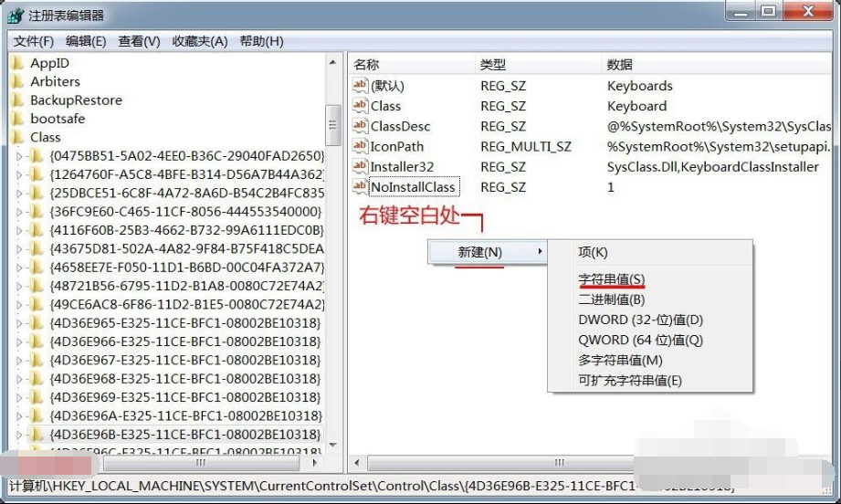The width and height of the screenshot is (841, 504).
Task: Expand the {0475BB51-5A02-4EE0 key
Action: 19,156
